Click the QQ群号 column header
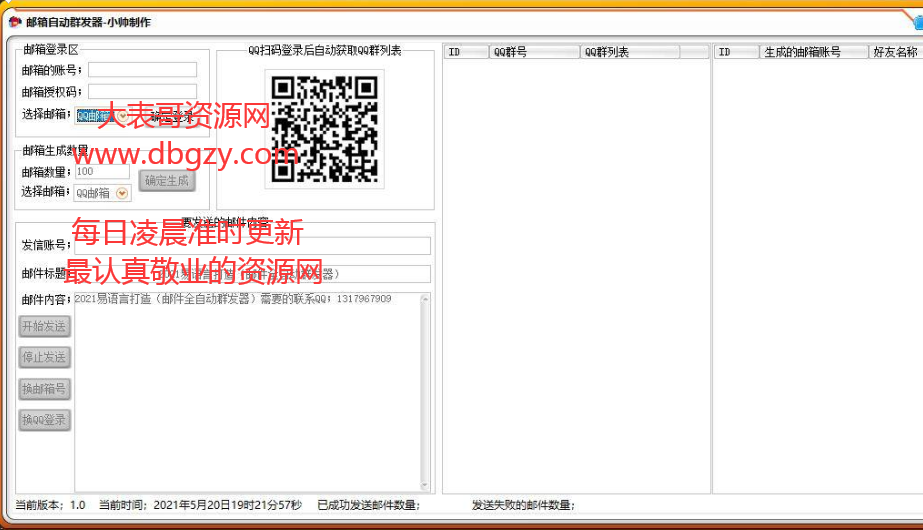The image size is (923, 530). (534, 52)
